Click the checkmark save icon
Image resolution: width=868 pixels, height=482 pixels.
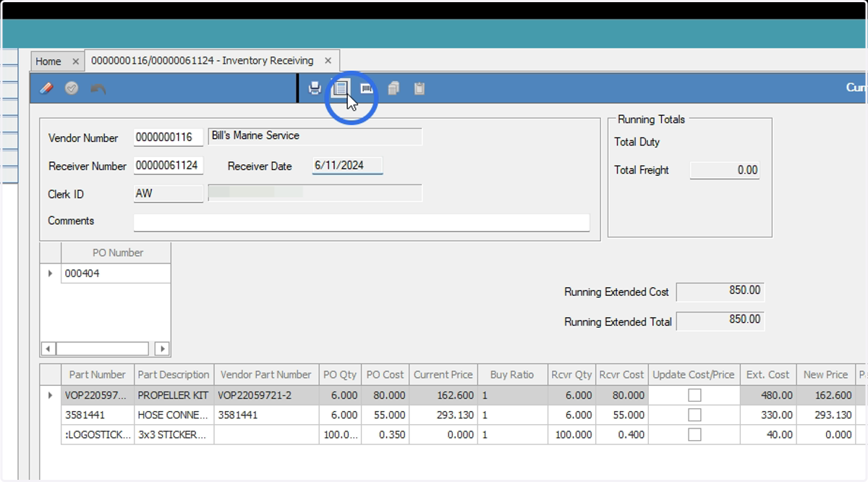tap(72, 88)
